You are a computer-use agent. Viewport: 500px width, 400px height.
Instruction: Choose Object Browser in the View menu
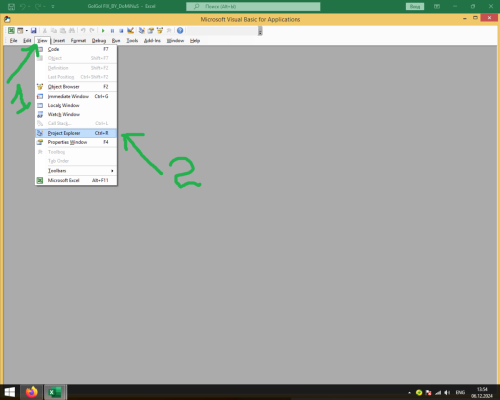(x=76, y=87)
